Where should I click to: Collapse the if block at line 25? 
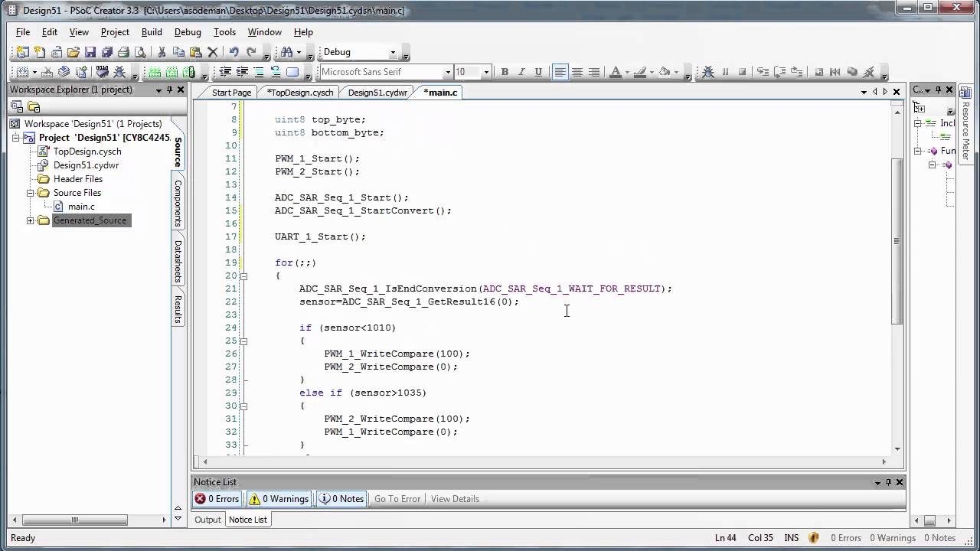tap(243, 341)
